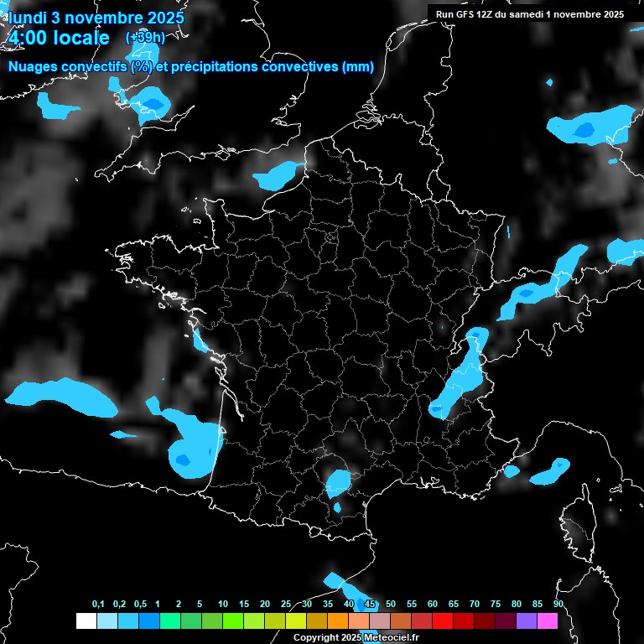Click the "25" legend label

coord(286,604)
